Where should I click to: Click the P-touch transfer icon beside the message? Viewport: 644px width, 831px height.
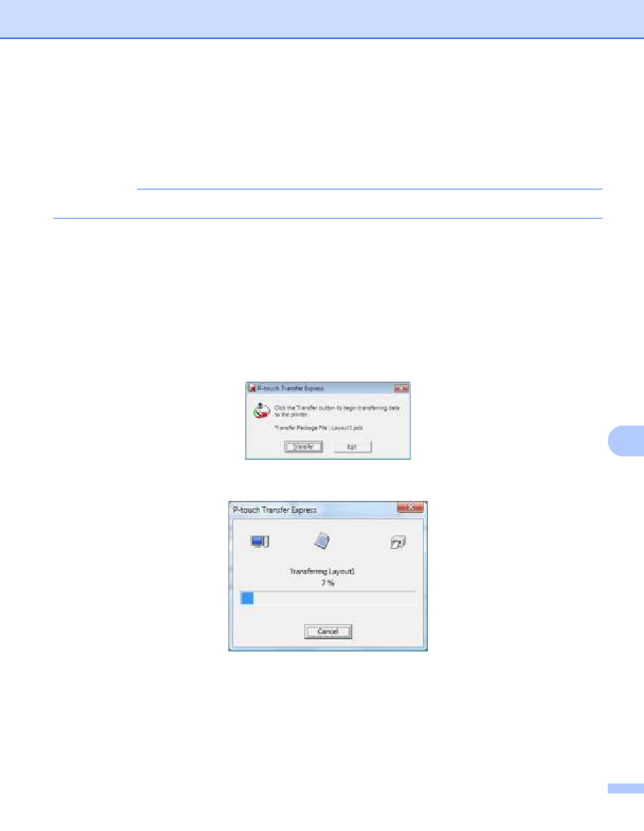[x=261, y=410]
